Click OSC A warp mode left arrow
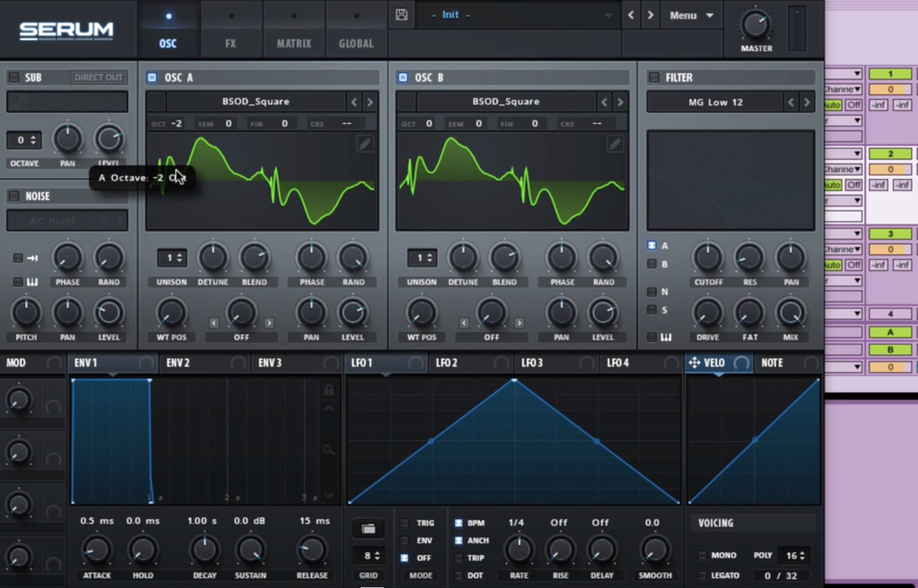 click(213, 323)
